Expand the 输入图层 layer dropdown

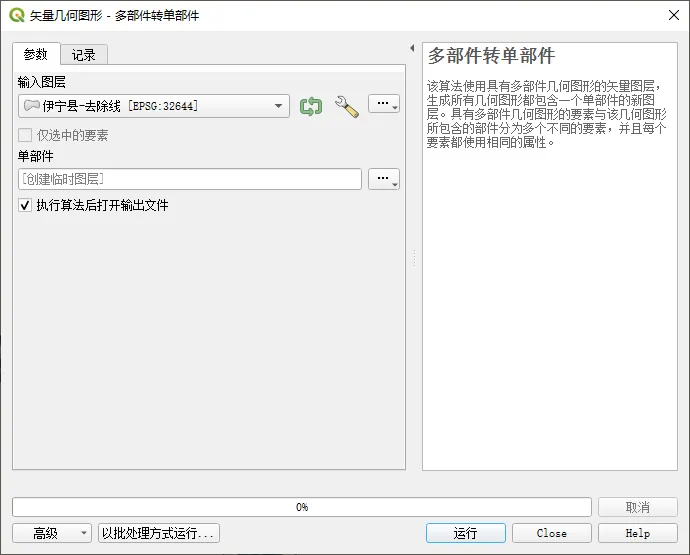tap(277, 106)
